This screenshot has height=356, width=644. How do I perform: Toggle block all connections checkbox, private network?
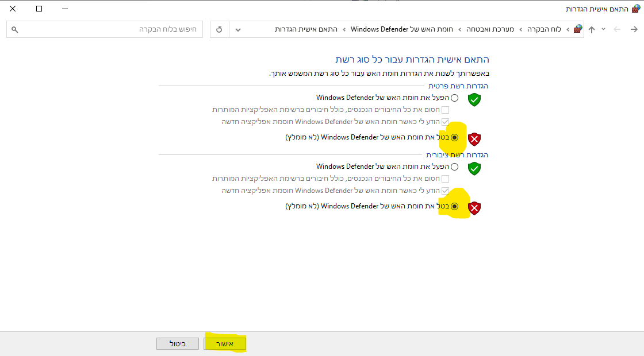(x=445, y=110)
